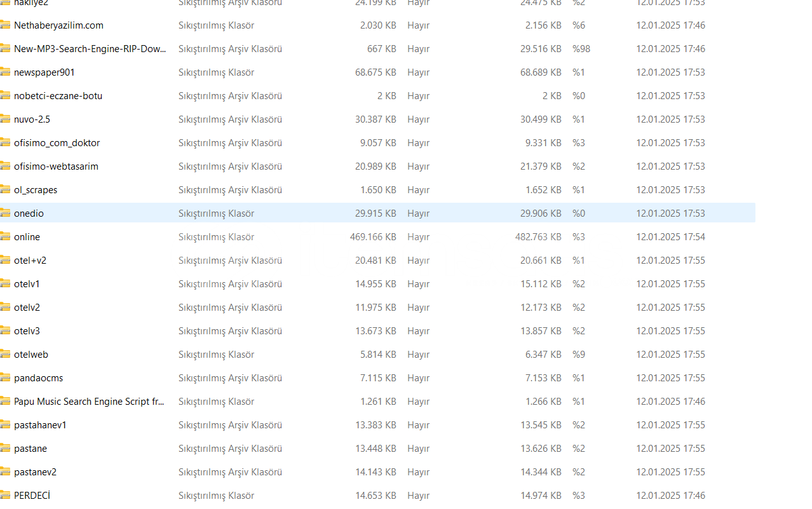
Task: Click the zipped folder icon for nuvo-2.5
Action: click(x=5, y=119)
